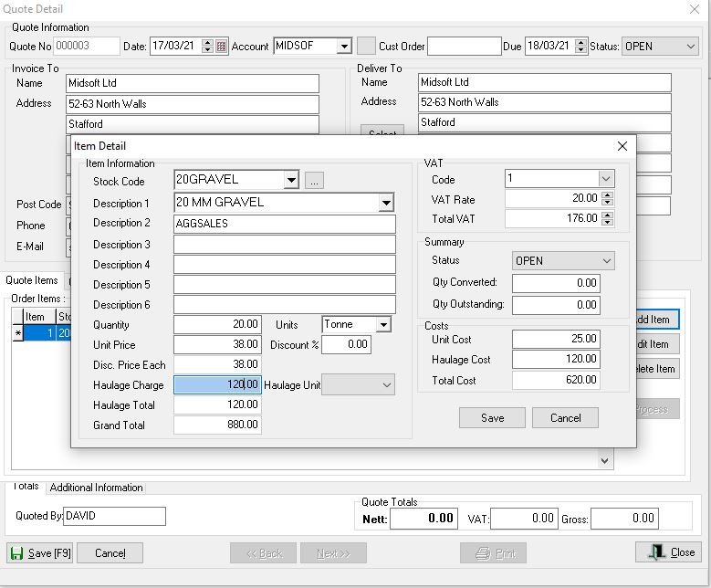Click the Grand Total value 880.00
711x588 pixels.
217,425
